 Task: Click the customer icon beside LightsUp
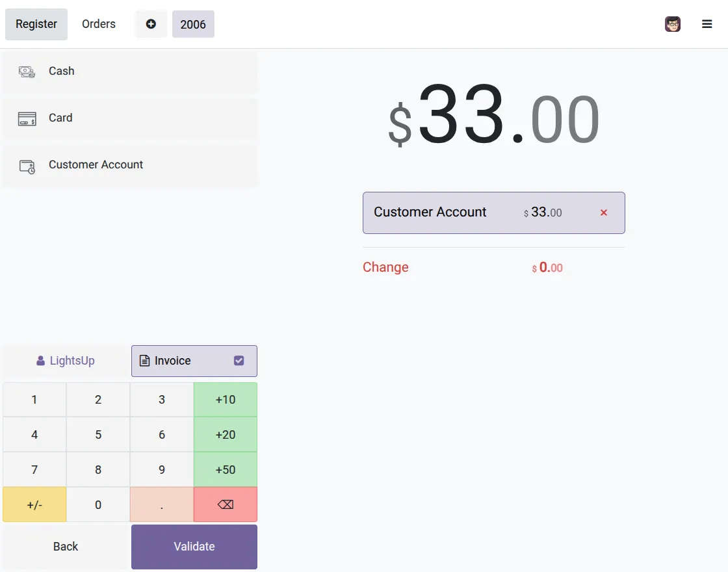click(x=40, y=360)
